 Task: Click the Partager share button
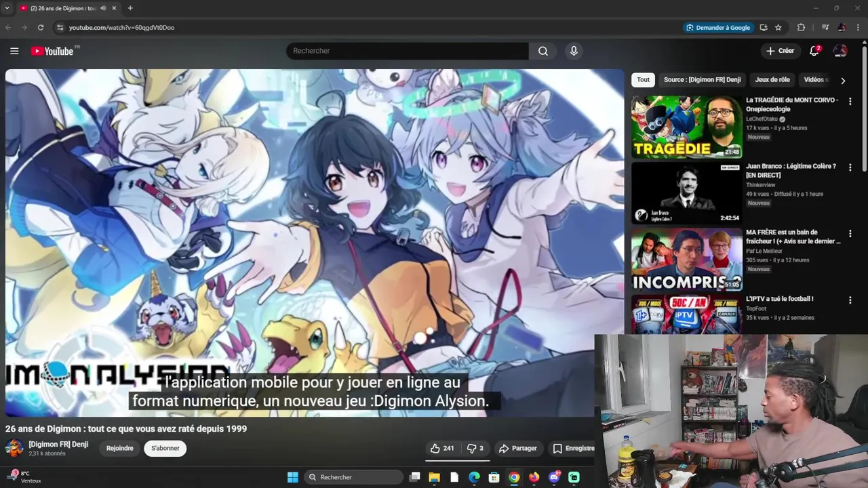point(518,448)
